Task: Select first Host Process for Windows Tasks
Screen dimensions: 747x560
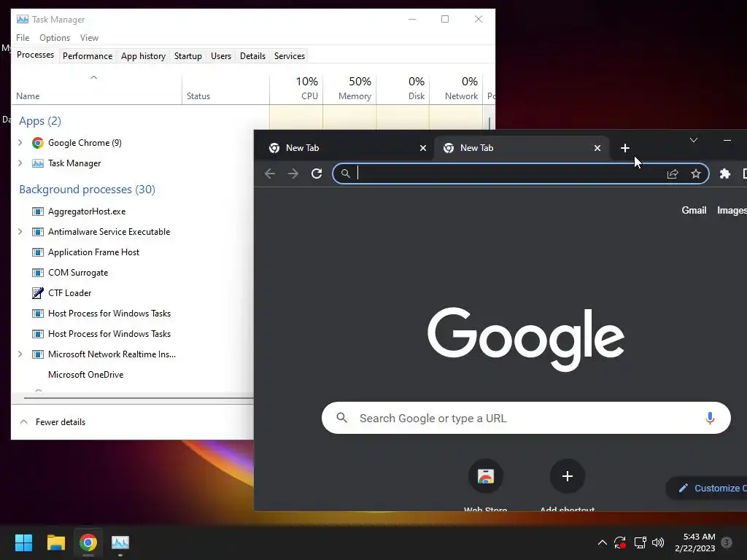Action: pos(109,314)
